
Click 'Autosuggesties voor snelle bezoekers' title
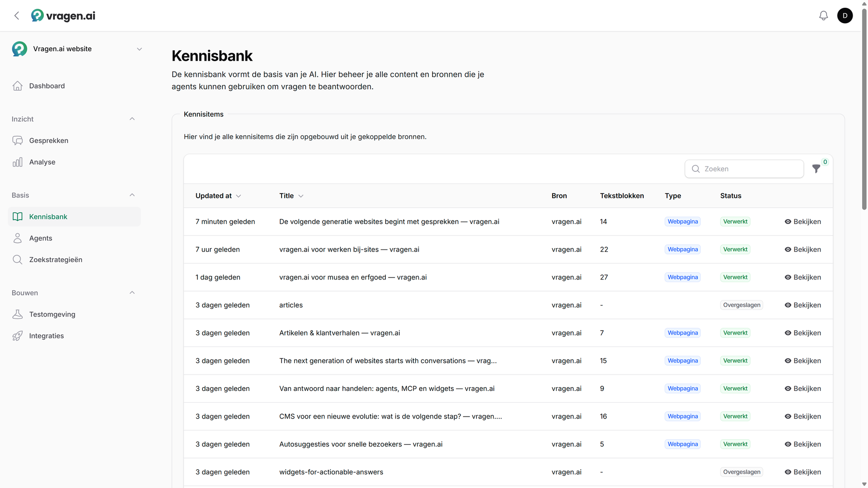[x=361, y=445]
